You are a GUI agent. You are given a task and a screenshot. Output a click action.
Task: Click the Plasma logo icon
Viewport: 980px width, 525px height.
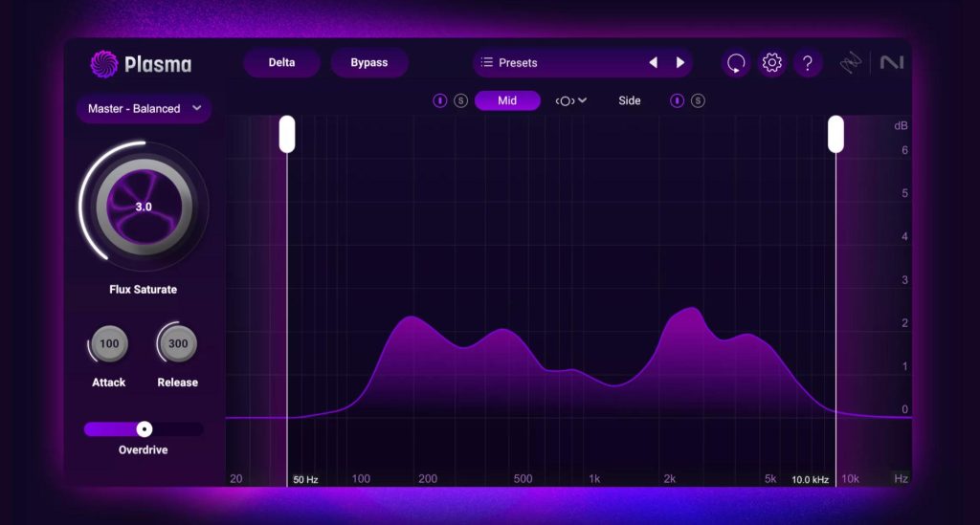tap(103, 64)
